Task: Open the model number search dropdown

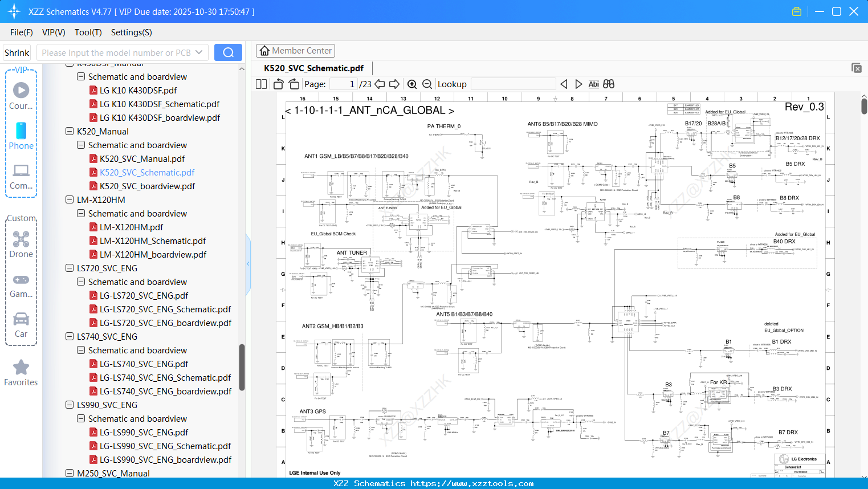Action: tap(200, 51)
